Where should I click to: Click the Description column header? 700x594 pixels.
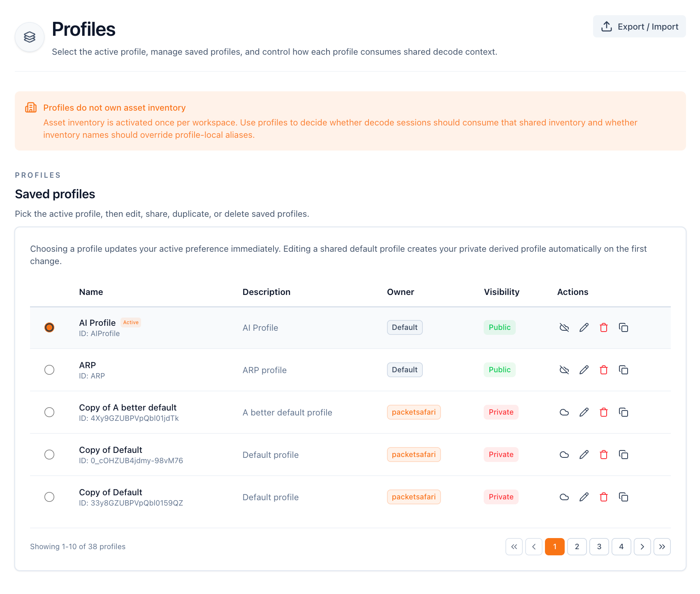tap(267, 292)
